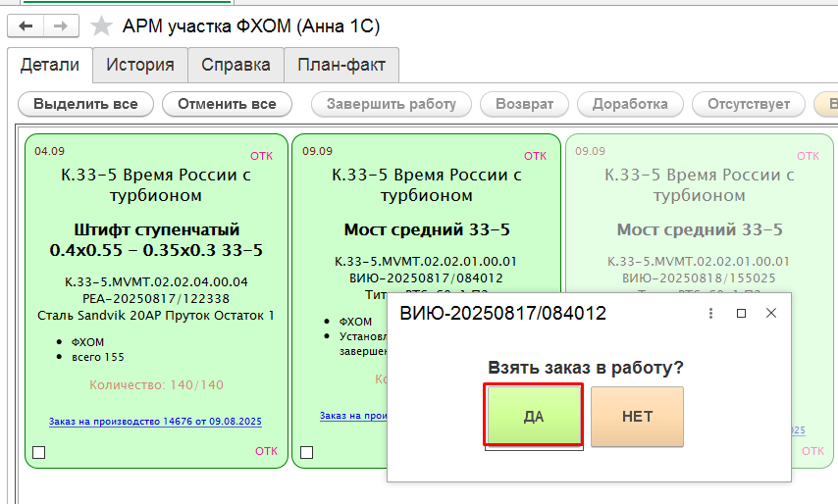This screenshot has width=838, height=504.
Task: Click the forward navigation arrow
Action: click(60, 26)
